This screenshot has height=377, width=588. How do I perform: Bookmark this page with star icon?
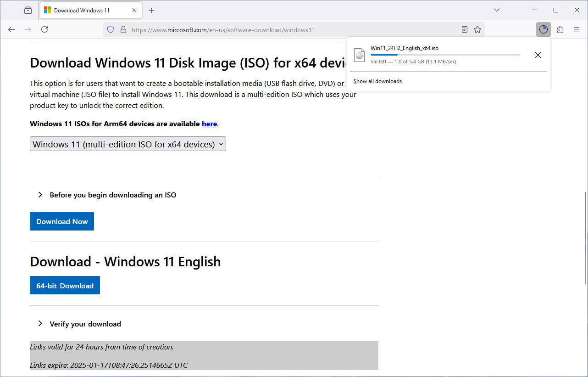(477, 29)
